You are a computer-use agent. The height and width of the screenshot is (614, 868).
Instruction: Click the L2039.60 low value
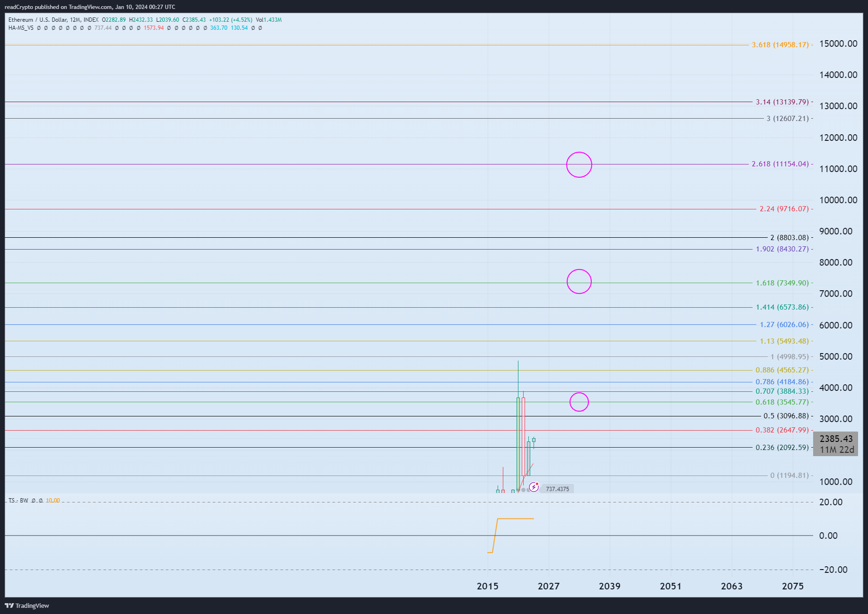click(167, 20)
